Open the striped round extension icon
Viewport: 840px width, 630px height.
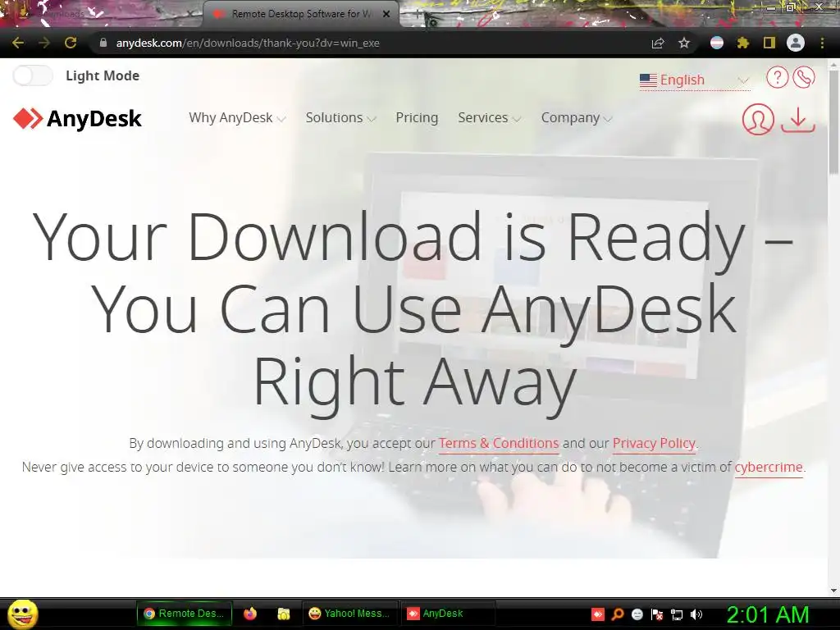click(717, 43)
